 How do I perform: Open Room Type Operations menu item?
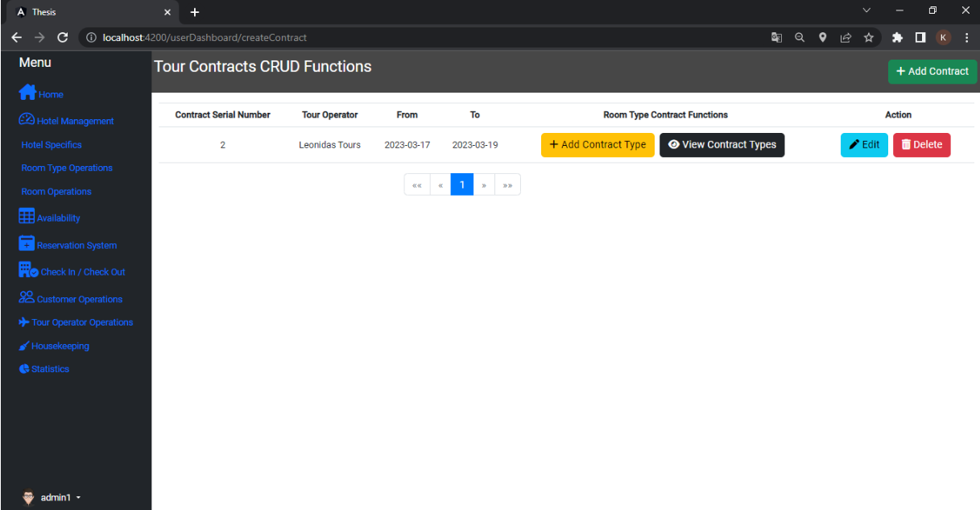(x=67, y=168)
